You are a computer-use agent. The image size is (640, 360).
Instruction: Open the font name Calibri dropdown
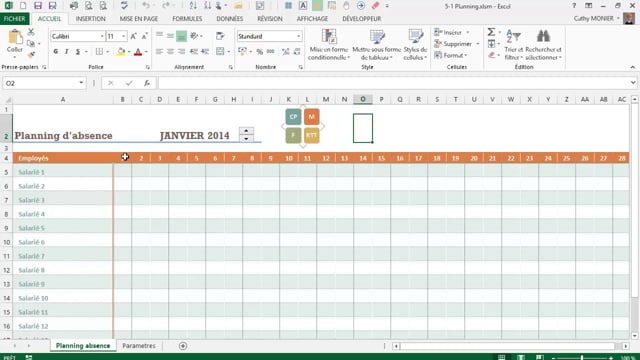(102, 36)
